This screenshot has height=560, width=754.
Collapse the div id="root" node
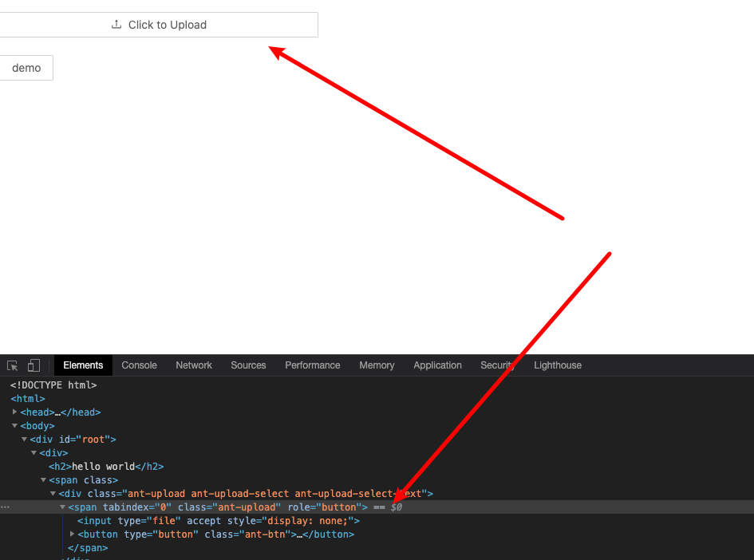[24, 439]
